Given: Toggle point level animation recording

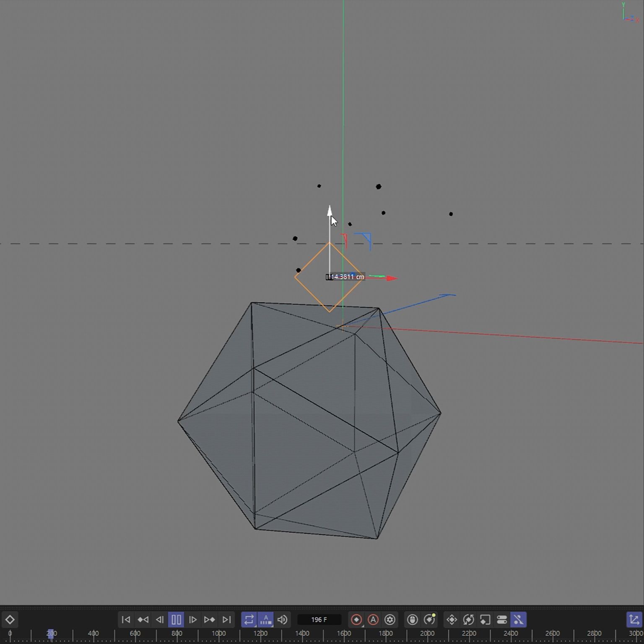Looking at the screenshot, I should 519,620.
